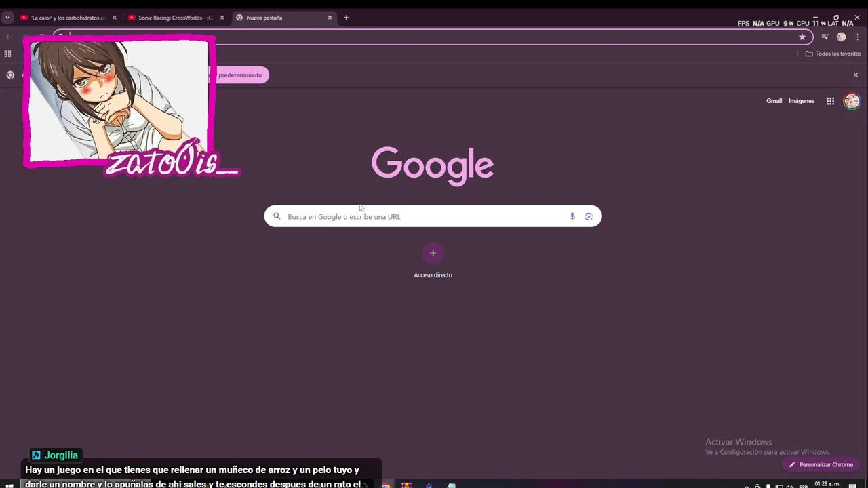
Task: Go back with the back arrow
Action: pyautogui.click(x=9, y=37)
